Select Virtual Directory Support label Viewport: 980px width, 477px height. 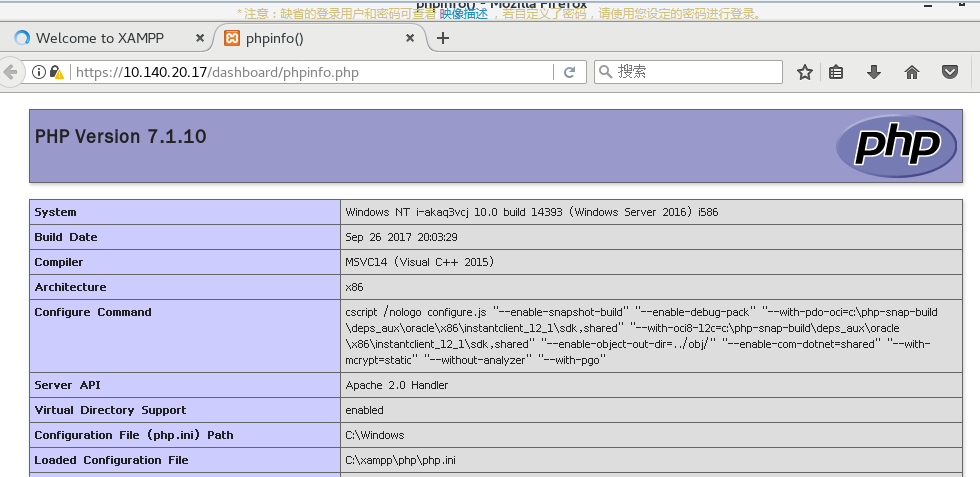tap(111, 410)
